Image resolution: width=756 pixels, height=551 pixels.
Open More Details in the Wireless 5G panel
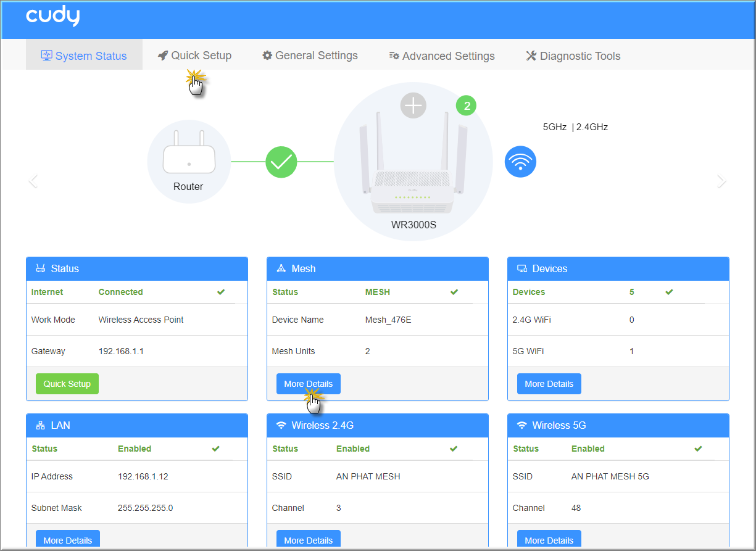click(549, 540)
